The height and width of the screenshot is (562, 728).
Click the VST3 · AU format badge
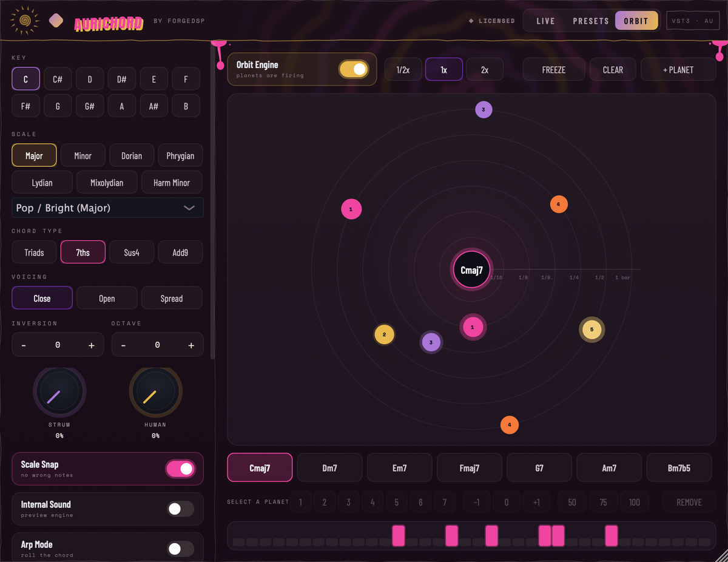click(692, 21)
